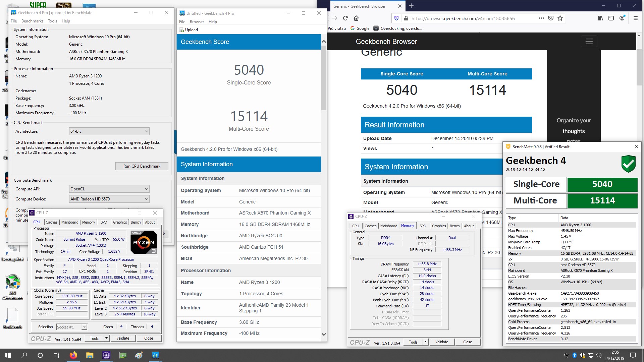644x362 pixels.
Task: Click Upload icon in Geekbench 4 Pro
Action: click(181, 30)
